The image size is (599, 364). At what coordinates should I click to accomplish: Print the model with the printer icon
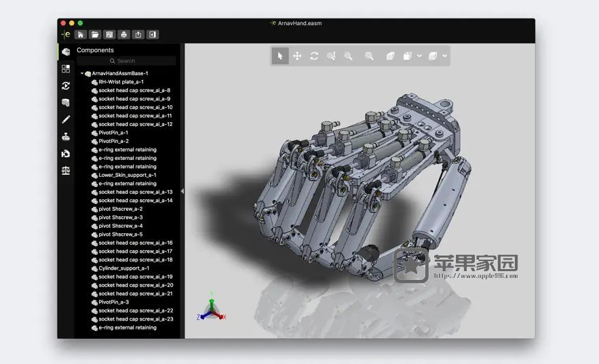pyautogui.click(x=123, y=35)
